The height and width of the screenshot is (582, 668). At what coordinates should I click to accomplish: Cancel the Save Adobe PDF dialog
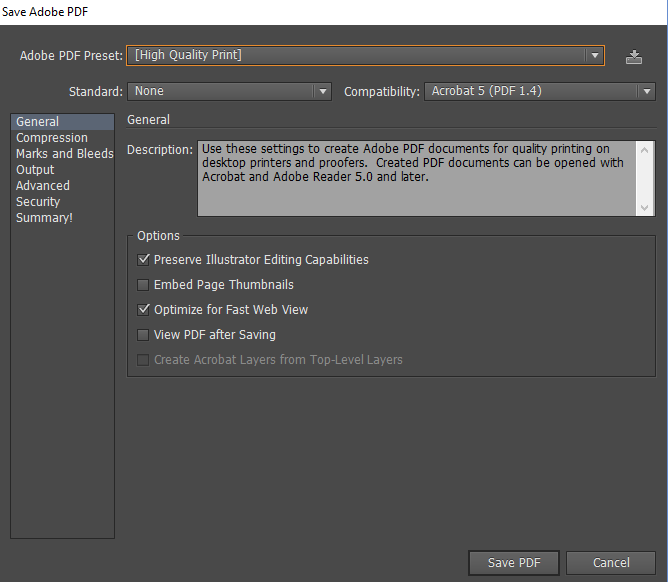(x=611, y=562)
